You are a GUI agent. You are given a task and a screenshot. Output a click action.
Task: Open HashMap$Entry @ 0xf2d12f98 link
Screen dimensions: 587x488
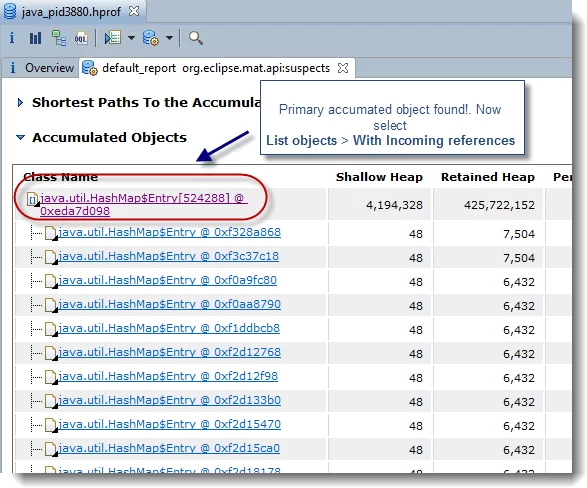pos(168,376)
